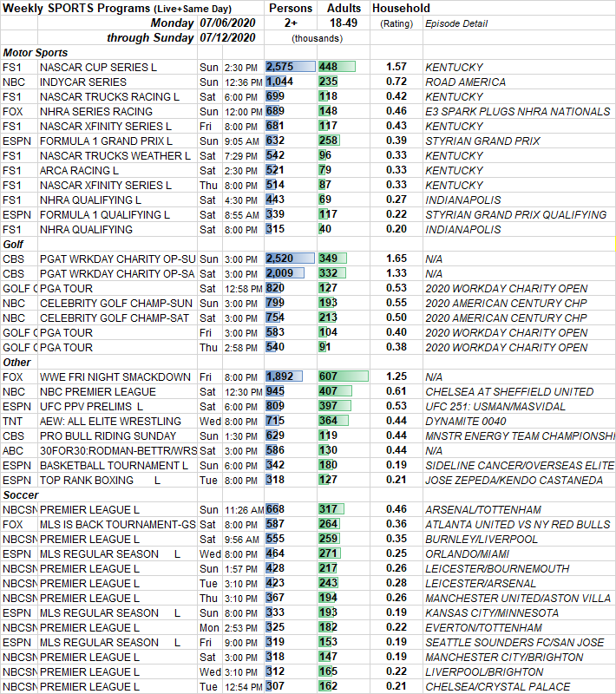
Task: Select '30FOR30:RODMAN-BETTR/WRS' cell
Action: pyautogui.click(x=118, y=451)
